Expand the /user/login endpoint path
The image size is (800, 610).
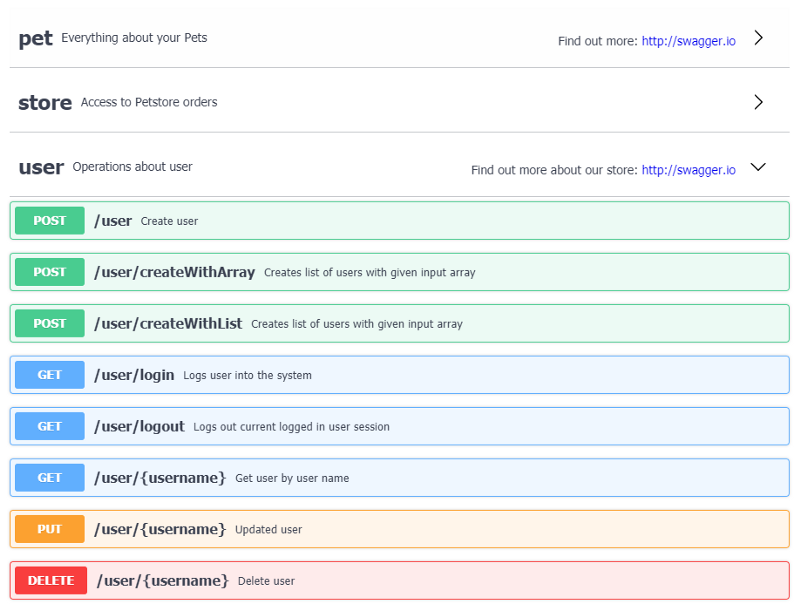134,375
